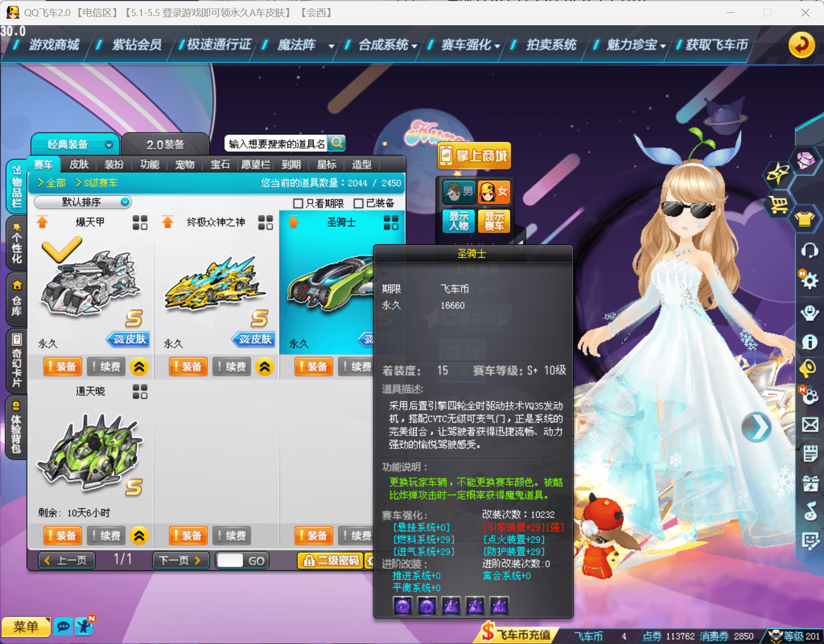Open 紫钻会员 menu
Screen dimensions: 824x644
click(137, 45)
